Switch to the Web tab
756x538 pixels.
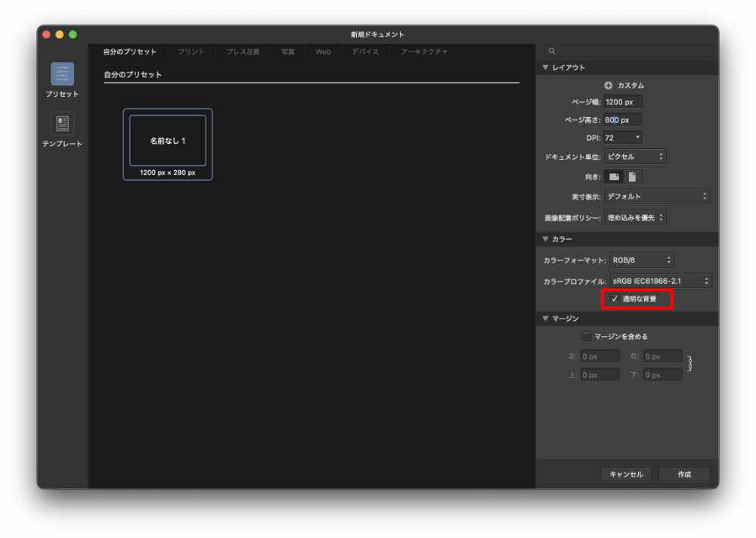(323, 51)
